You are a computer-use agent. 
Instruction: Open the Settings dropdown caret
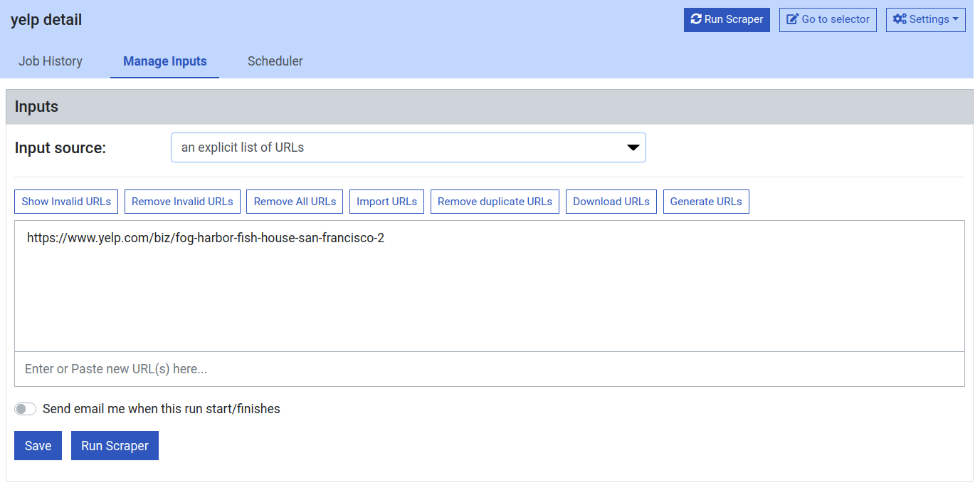[x=955, y=19]
